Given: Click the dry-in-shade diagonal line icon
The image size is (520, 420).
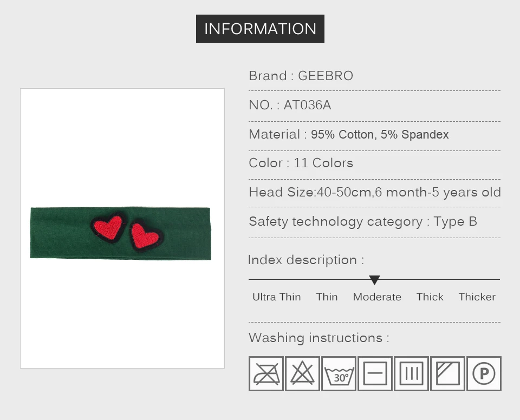Looking at the screenshot, I should pos(448,373).
